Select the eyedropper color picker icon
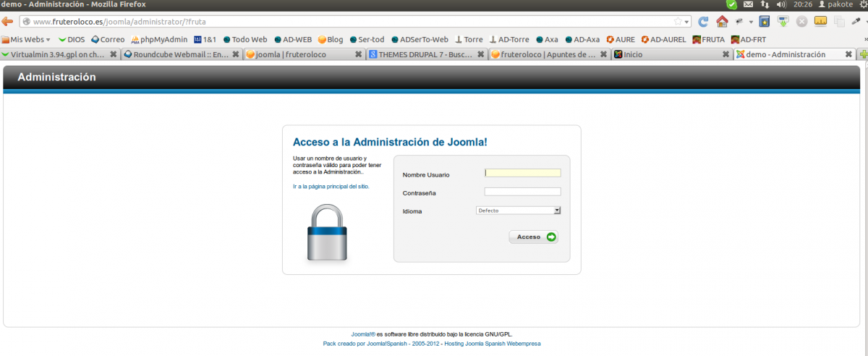 856,22
